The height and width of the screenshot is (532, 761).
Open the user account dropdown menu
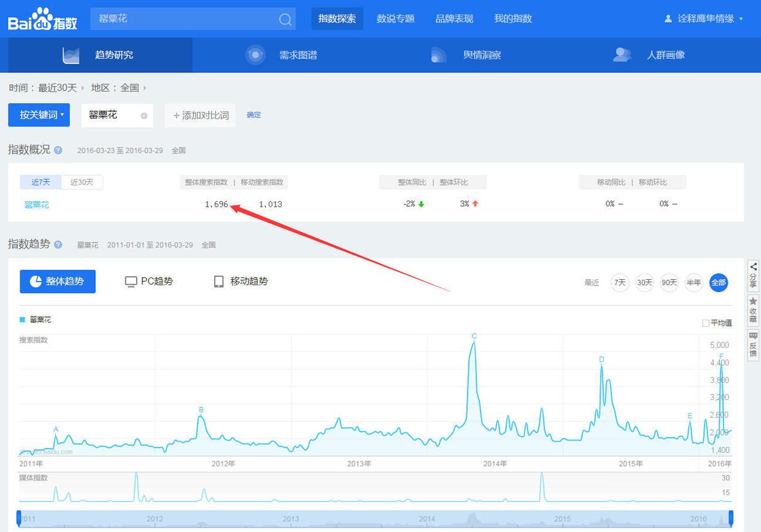coord(703,19)
